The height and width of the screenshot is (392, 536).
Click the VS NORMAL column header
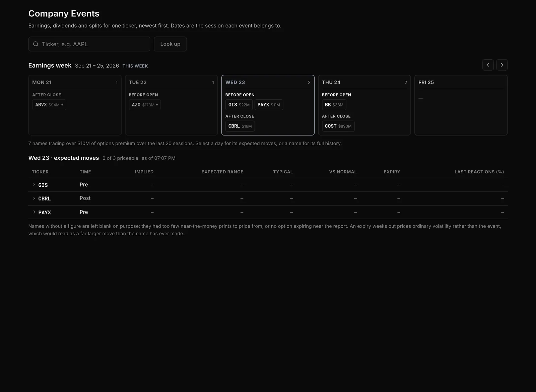coord(343,172)
